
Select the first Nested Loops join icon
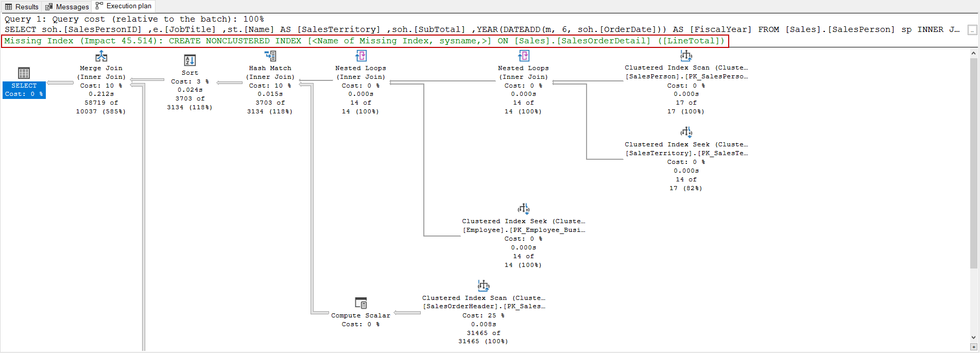[361, 56]
